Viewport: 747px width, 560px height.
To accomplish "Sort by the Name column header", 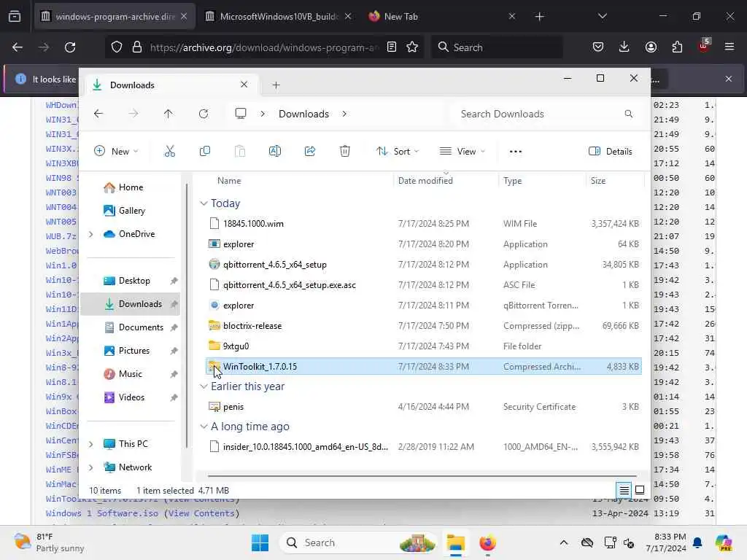I will point(229,181).
